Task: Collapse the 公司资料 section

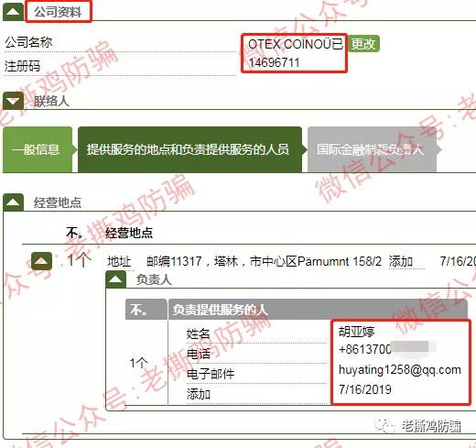Action: [x=13, y=12]
